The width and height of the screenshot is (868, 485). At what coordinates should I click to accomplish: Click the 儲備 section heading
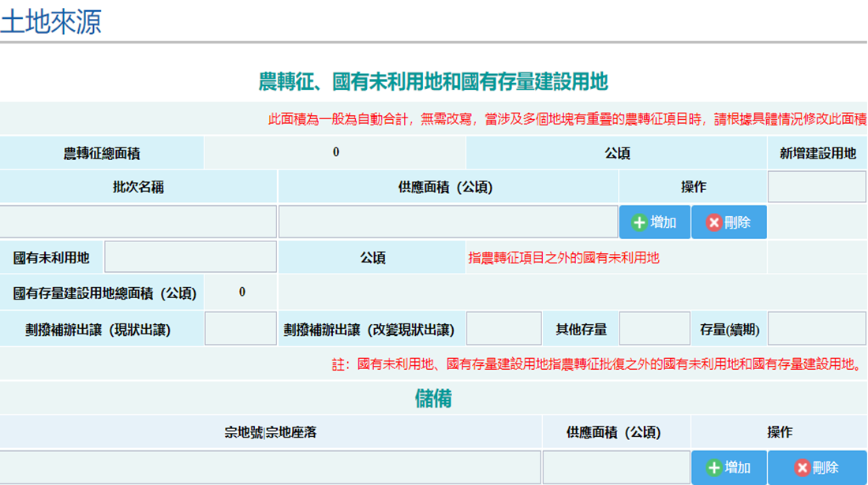pyautogui.click(x=433, y=398)
